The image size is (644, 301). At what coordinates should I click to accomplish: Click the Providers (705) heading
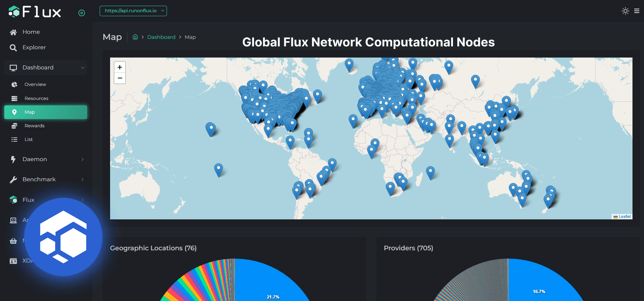[x=408, y=248]
